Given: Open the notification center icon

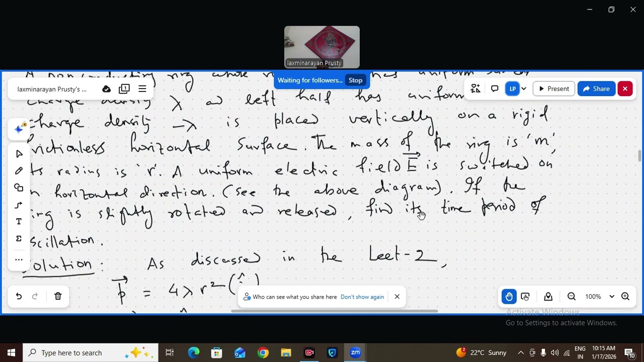Looking at the screenshot, I should [629, 353].
